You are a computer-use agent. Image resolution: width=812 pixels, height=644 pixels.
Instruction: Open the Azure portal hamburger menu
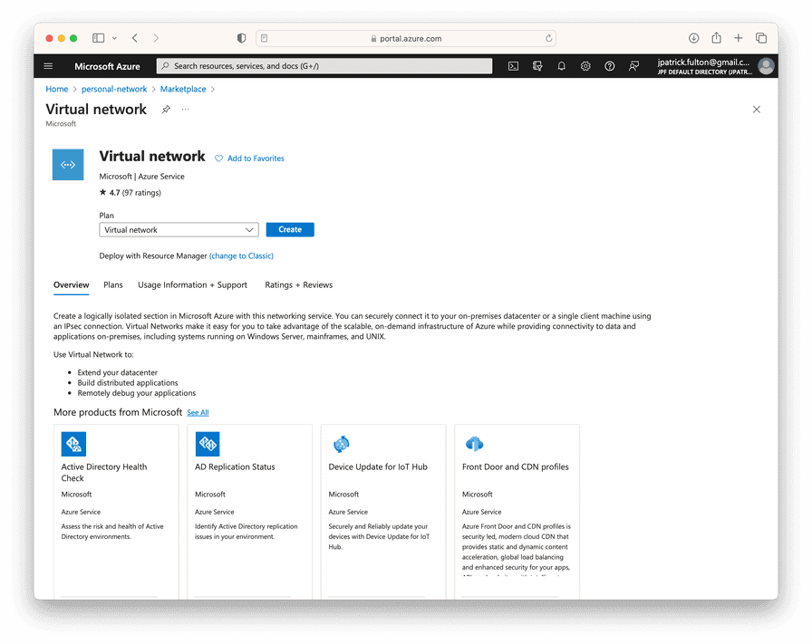(48, 66)
